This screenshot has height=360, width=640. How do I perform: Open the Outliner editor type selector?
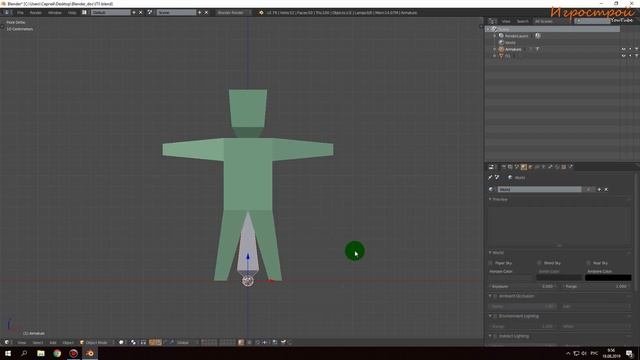coord(493,21)
